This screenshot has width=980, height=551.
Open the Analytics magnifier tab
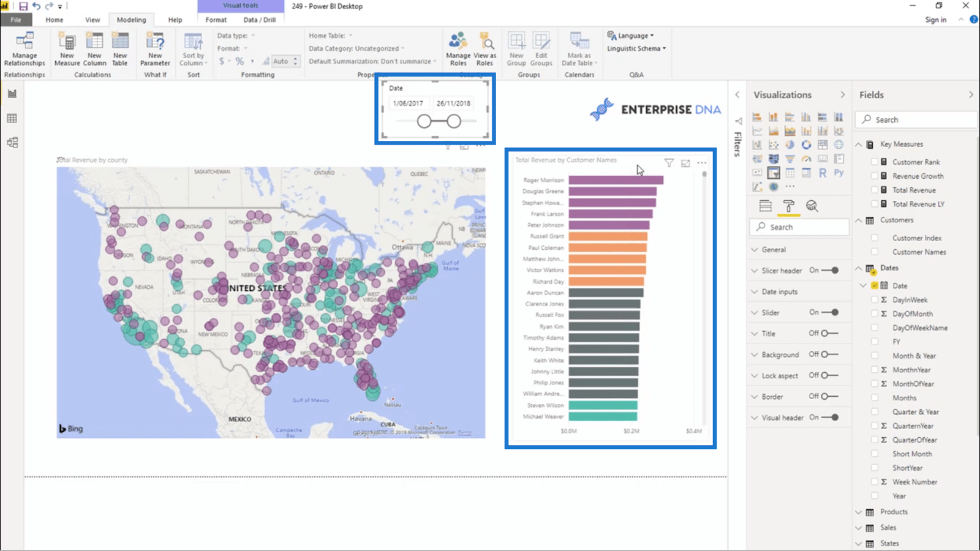[812, 206]
